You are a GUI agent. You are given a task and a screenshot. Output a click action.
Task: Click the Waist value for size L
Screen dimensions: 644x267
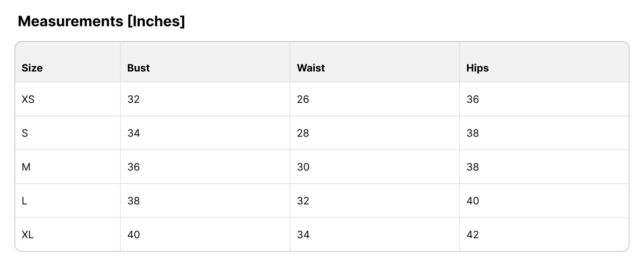pyautogui.click(x=303, y=201)
